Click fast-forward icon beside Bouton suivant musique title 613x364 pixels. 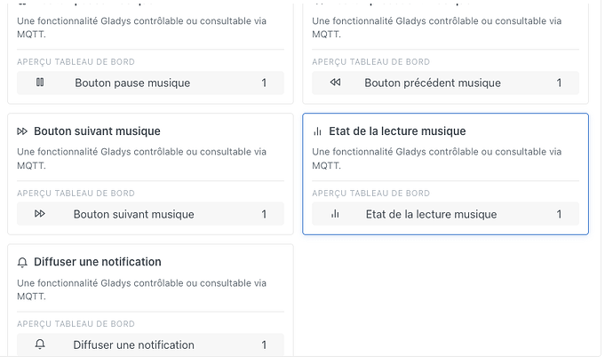22,131
